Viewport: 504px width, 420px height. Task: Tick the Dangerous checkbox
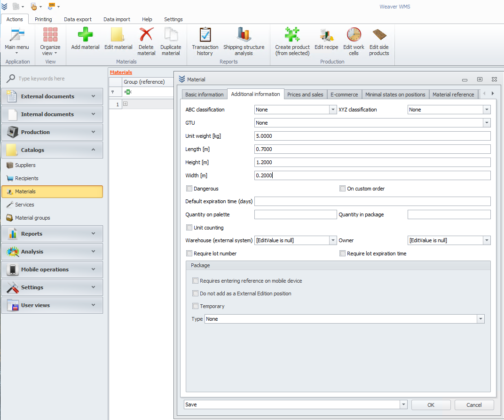pos(189,189)
